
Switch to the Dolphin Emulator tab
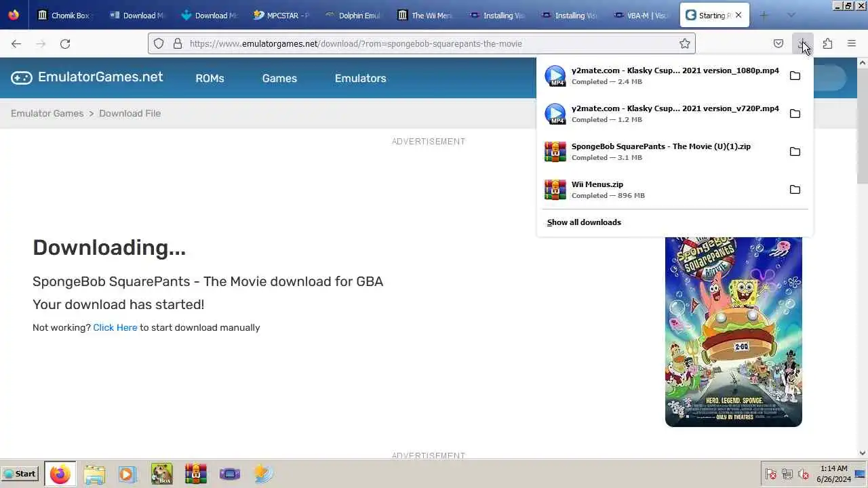354,15
